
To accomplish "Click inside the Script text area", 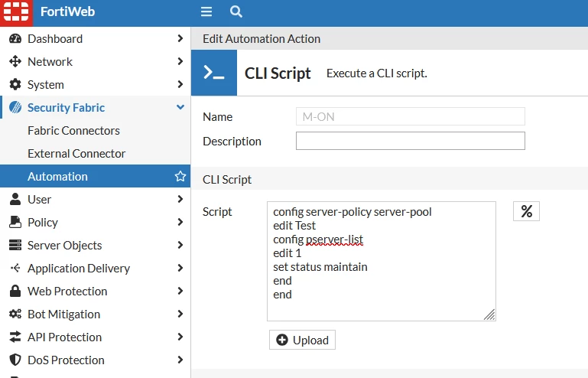I will point(382,261).
